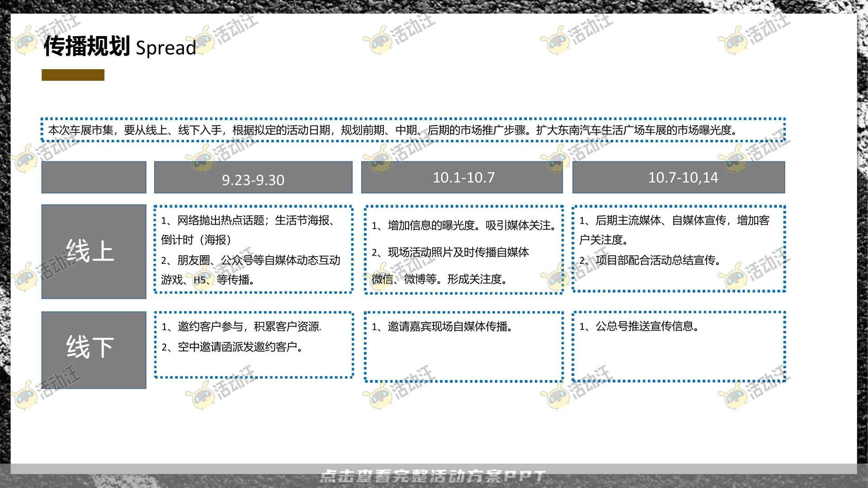Screen dimensions: 868x488
Task: Click the intro text box starting 本次车展市集
Action: 413,130
